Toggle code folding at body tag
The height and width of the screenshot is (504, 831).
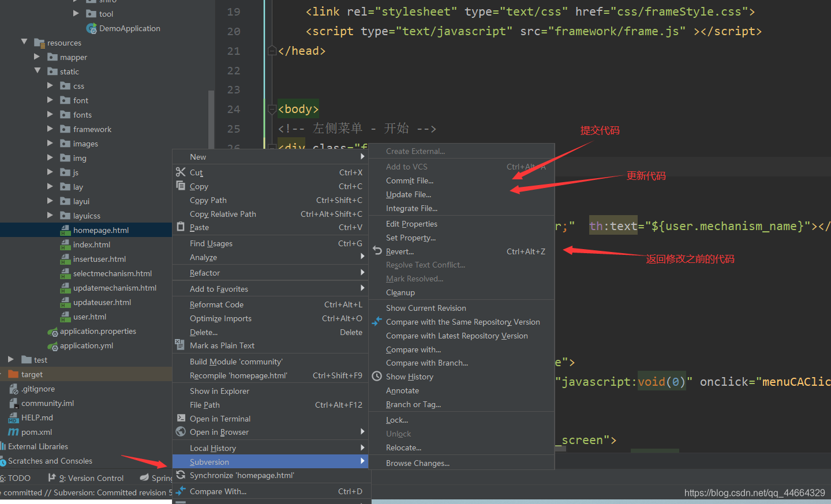coord(272,109)
